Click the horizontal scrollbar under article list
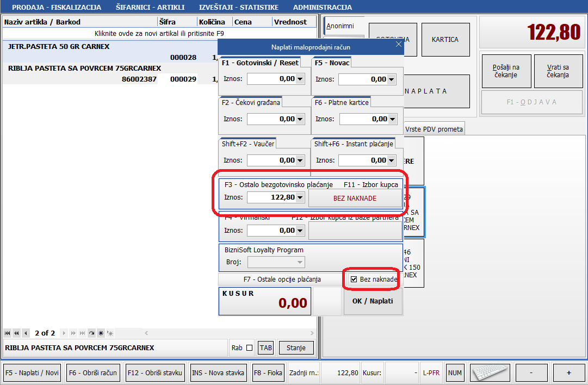The image size is (588, 385). (x=218, y=333)
